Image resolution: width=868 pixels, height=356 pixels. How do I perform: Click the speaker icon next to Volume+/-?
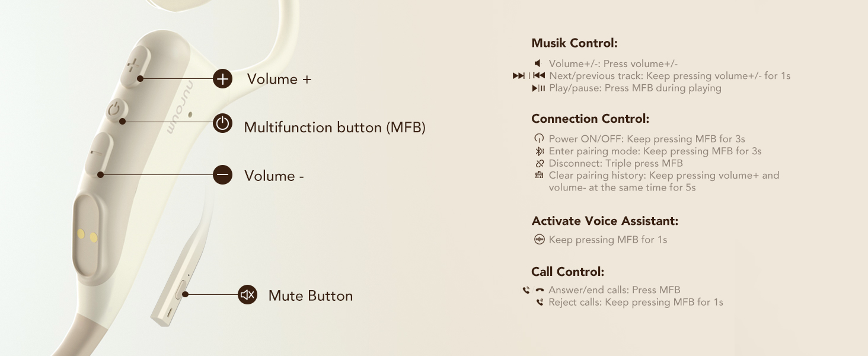tap(538, 63)
